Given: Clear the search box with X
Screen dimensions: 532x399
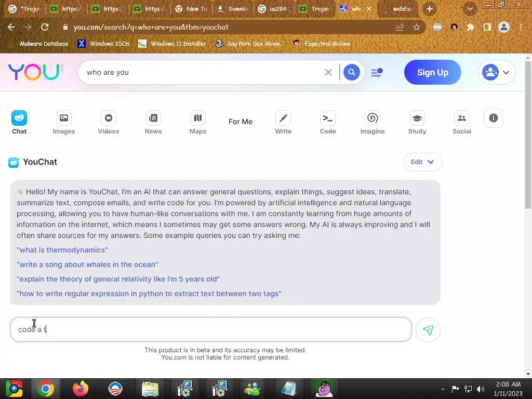Looking at the screenshot, I should tap(328, 72).
